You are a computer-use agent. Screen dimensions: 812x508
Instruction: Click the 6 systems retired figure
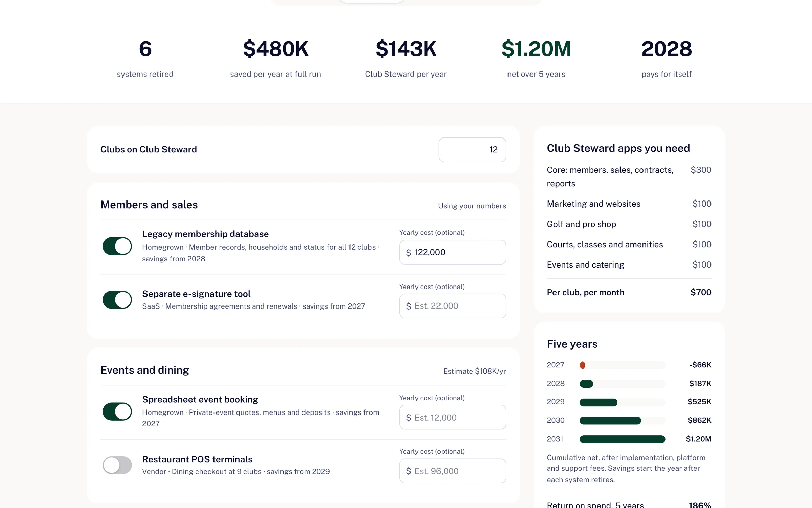pos(145,49)
